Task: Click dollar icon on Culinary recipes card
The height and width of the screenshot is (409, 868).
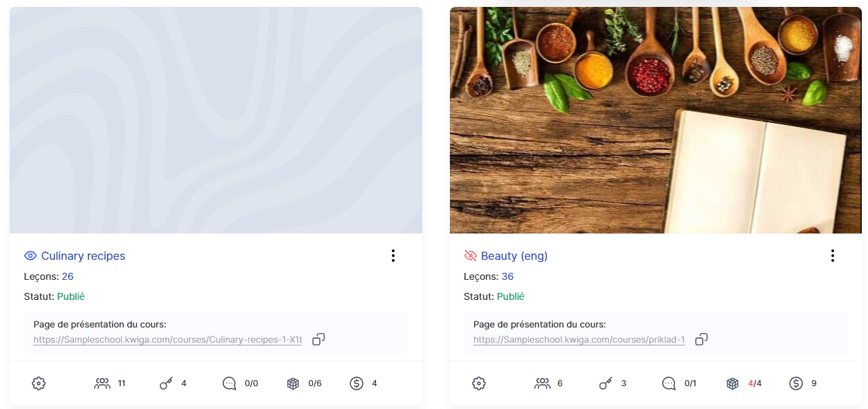Action: [357, 383]
